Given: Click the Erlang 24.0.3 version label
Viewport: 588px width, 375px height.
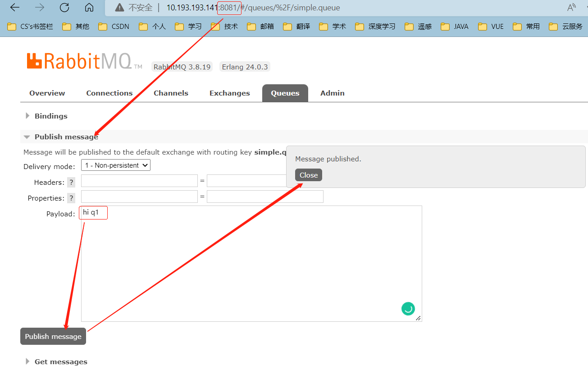Looking at the screenshot, I should click(245, 67).
